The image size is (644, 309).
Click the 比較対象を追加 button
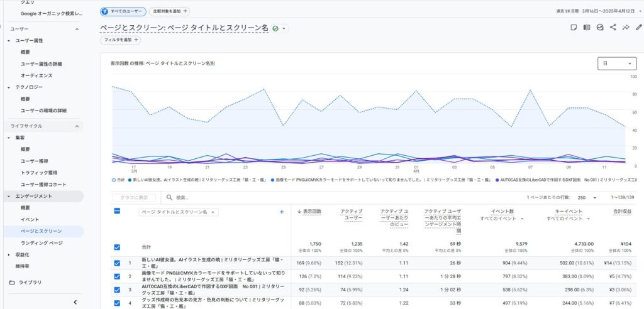click(170, 11)
